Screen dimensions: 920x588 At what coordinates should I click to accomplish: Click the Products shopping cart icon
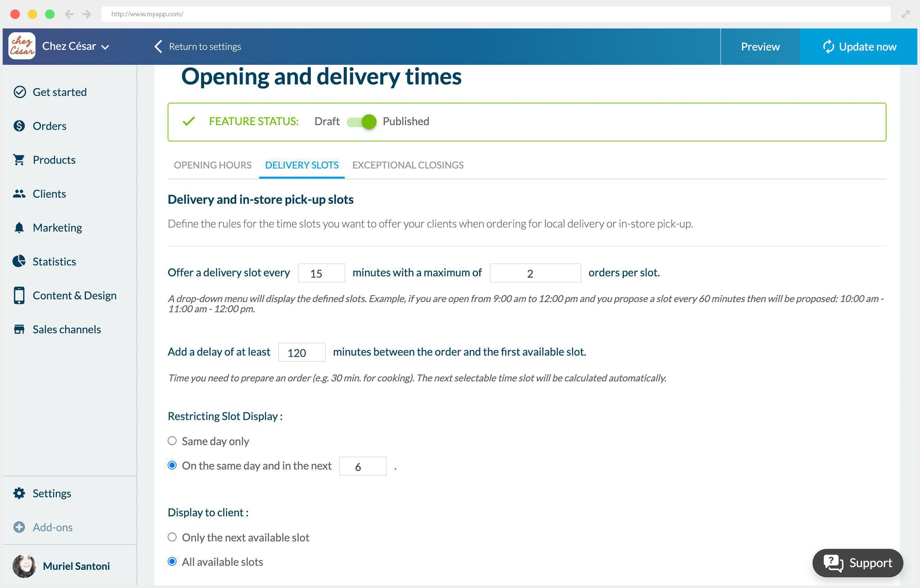[x=19, y=160]
